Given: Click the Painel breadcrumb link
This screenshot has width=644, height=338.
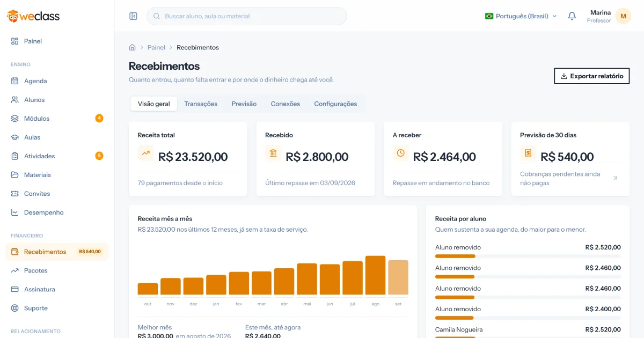Looking at the screenshot, I should 156,47.
